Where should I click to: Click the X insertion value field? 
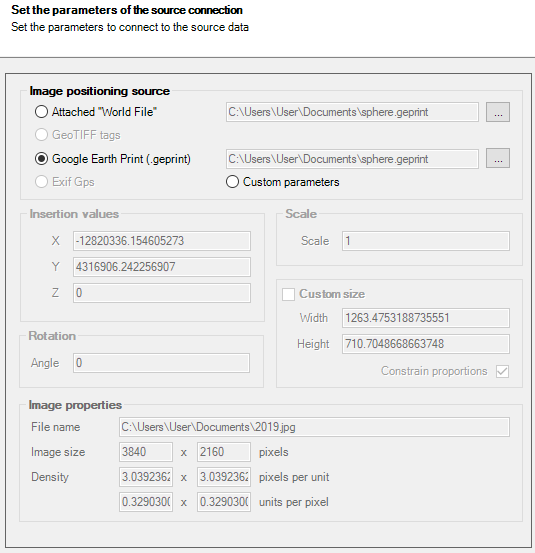coord(162,241)
